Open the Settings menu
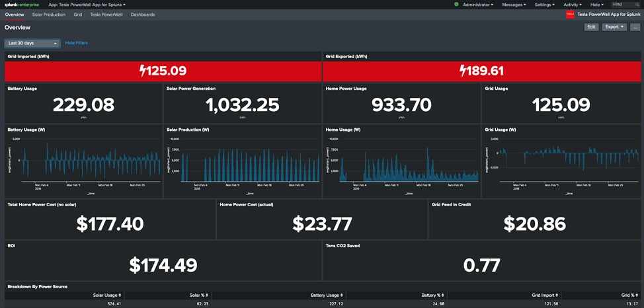Viewport: 644px width, 308px height. [x=545, y=5]
